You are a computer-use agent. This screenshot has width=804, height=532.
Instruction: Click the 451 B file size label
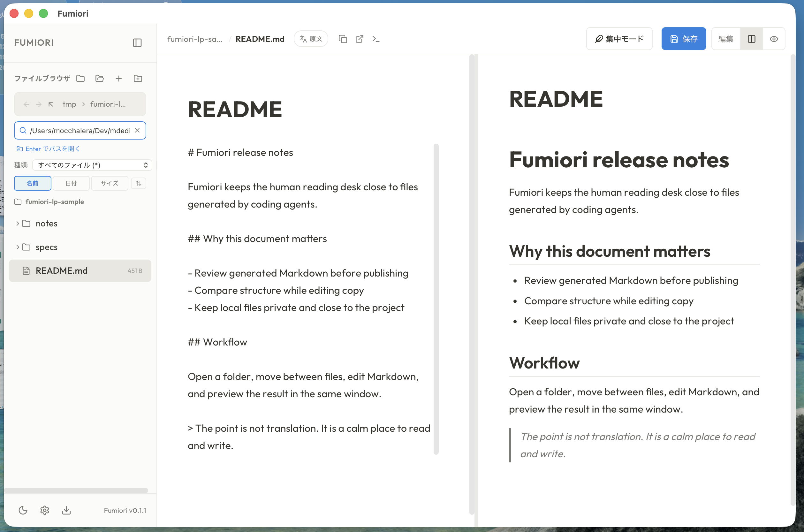[135, 271]
